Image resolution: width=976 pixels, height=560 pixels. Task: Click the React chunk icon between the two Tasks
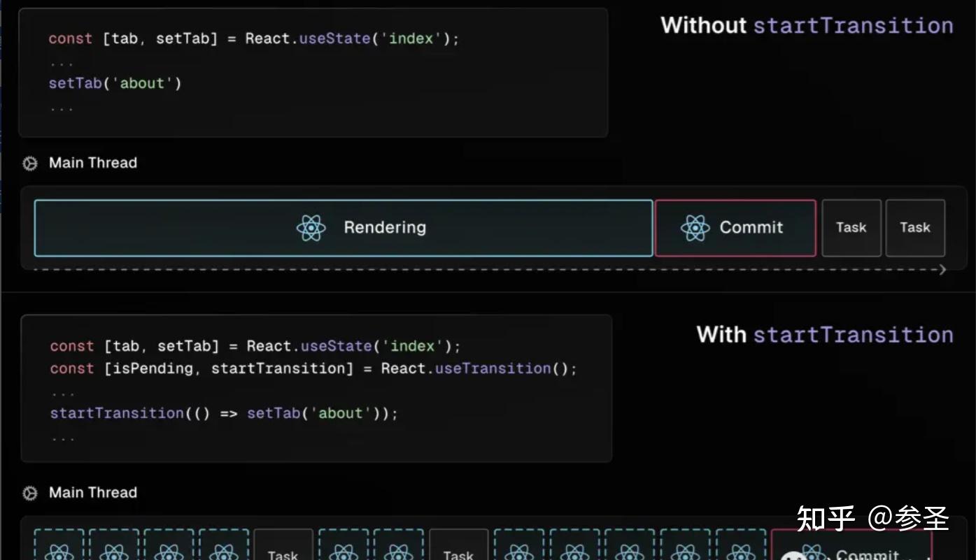tap(343, 552)
